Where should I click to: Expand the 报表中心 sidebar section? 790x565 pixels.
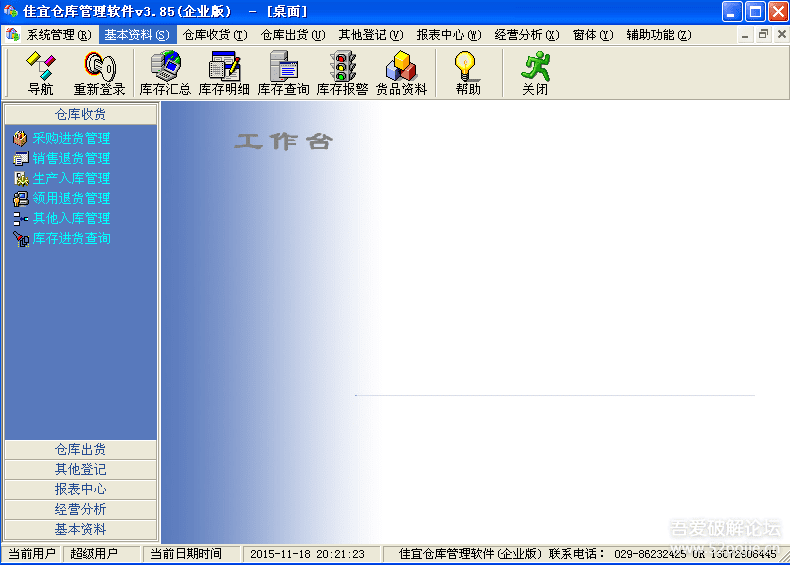(x=81, y=489)
